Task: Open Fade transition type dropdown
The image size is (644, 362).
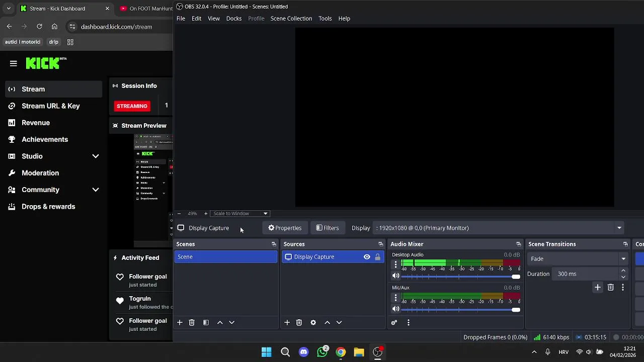Action: point(578,259)
